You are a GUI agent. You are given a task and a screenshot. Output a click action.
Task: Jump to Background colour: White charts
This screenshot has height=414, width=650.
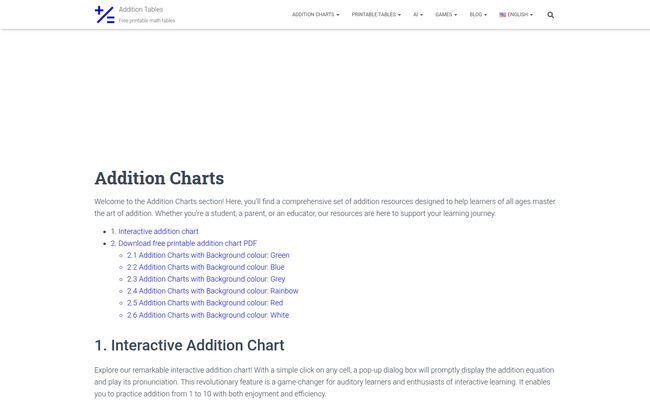tap(208, 315)
